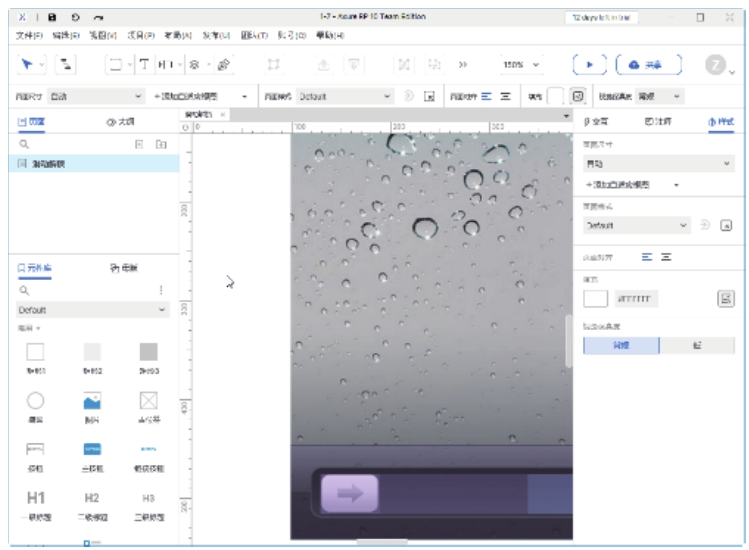Open the Default widget library dropdown

tap(92, 310)
